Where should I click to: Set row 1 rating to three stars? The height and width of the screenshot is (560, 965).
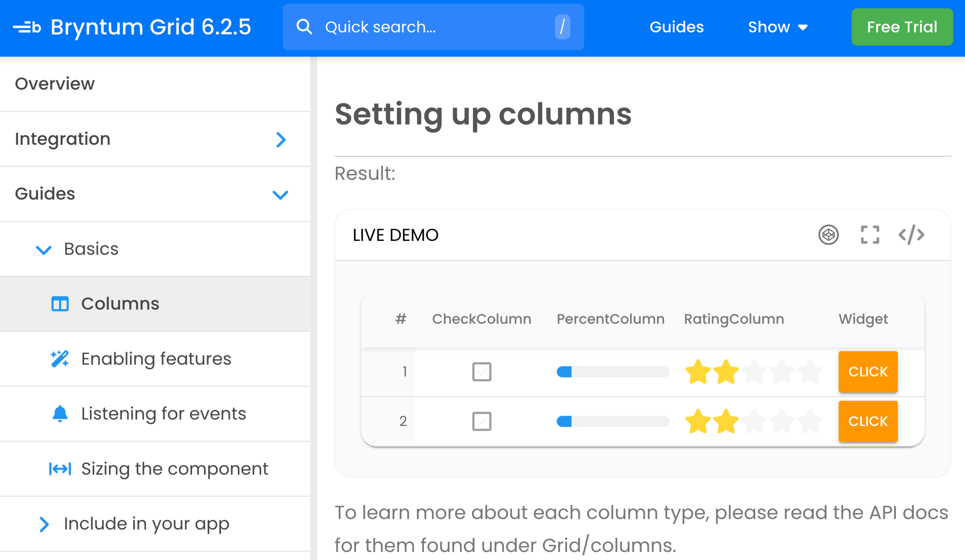coord(754,372)
